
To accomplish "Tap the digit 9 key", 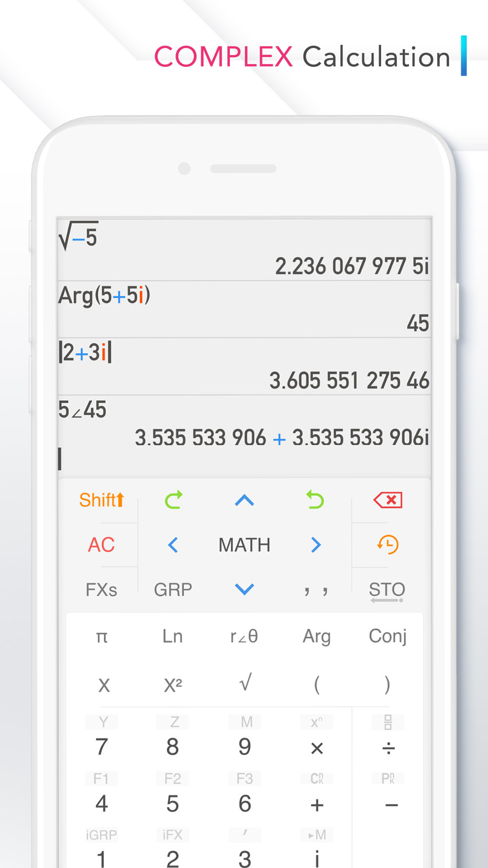I will pos(245,747).
